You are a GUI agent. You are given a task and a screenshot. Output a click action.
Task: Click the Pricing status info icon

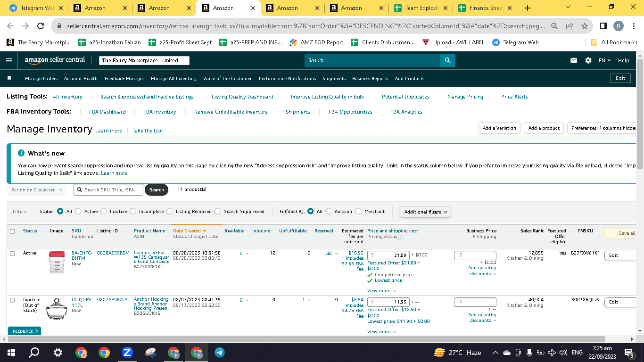[401, 237]
